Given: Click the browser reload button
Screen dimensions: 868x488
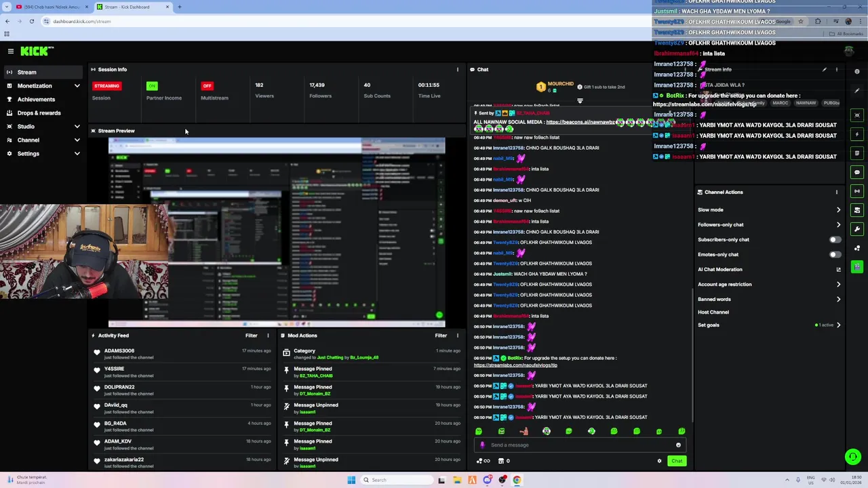Looking at the screenshot, I should click(31, 21).
